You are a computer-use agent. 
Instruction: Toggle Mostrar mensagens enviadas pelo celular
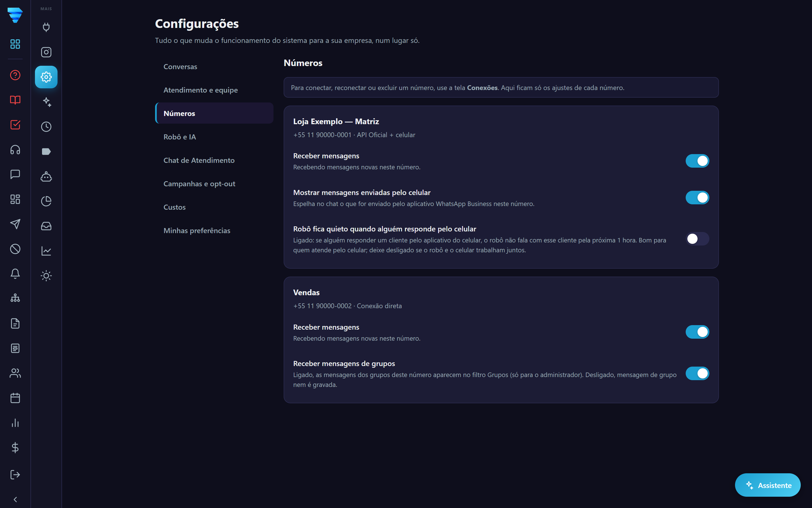tap(697, 198)
